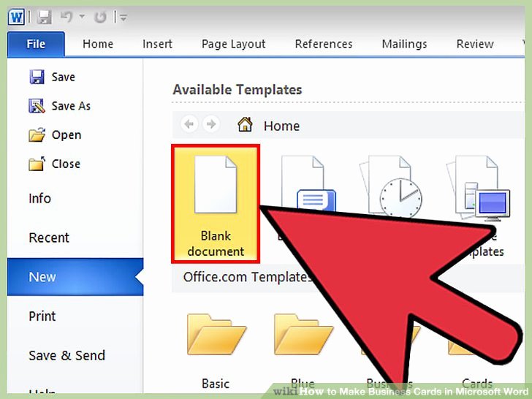Switch to the Insert ribbon tab
Screen dimensions: 532x399
tap(157, 44)
